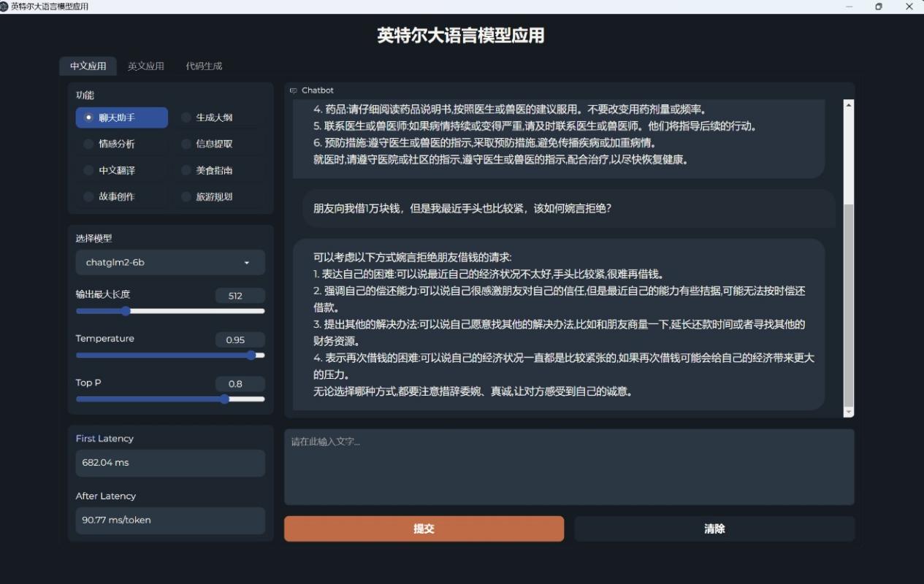Select the 情感分析 function
Screen dimensions: 924x584
coord(122,143)
